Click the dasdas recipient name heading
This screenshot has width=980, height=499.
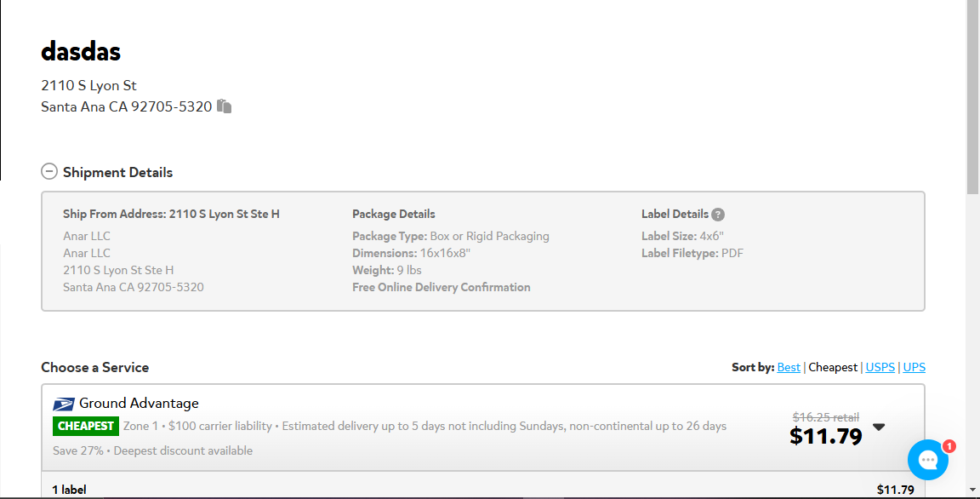click(x=81, y=51)
